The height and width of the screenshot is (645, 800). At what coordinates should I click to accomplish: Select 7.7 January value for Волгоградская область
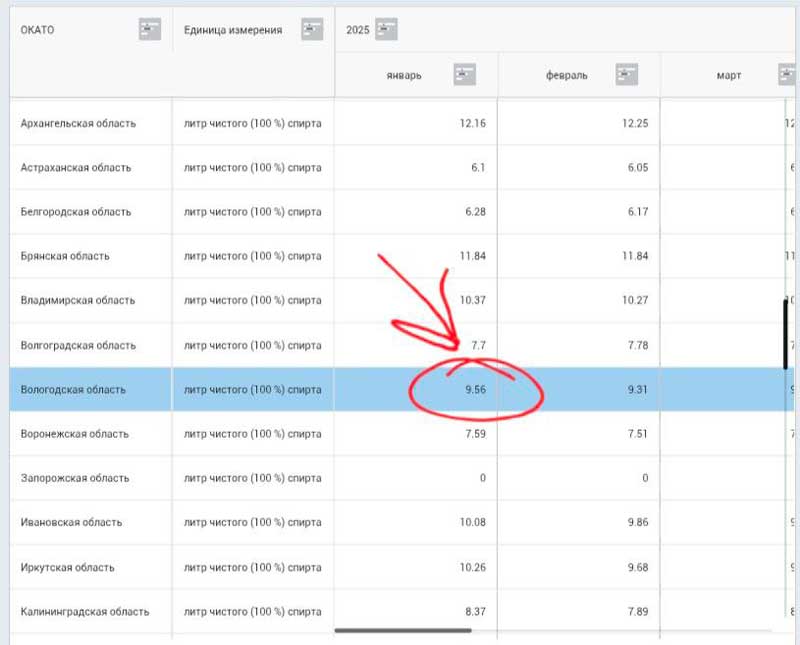478,345
